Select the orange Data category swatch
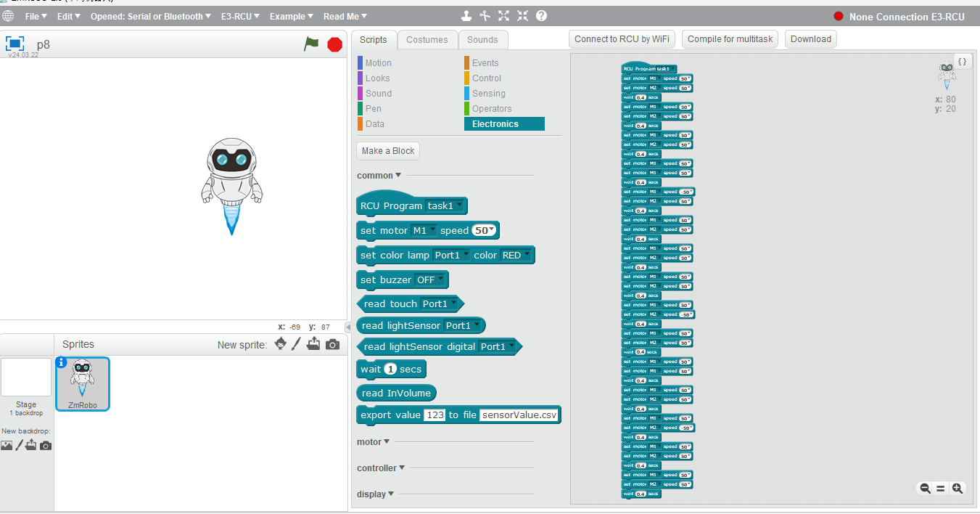This screenshot has width=980, height=514. (x=361, y=124)
